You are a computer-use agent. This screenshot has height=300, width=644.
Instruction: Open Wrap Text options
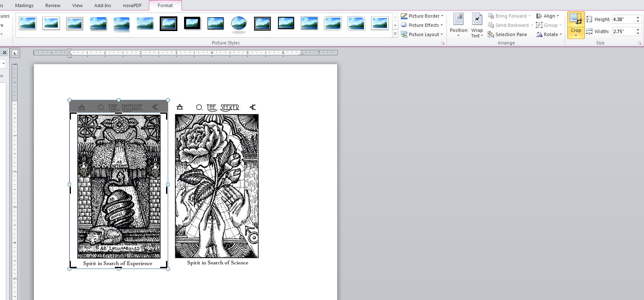pyautogui.click(x=477, y=25)
